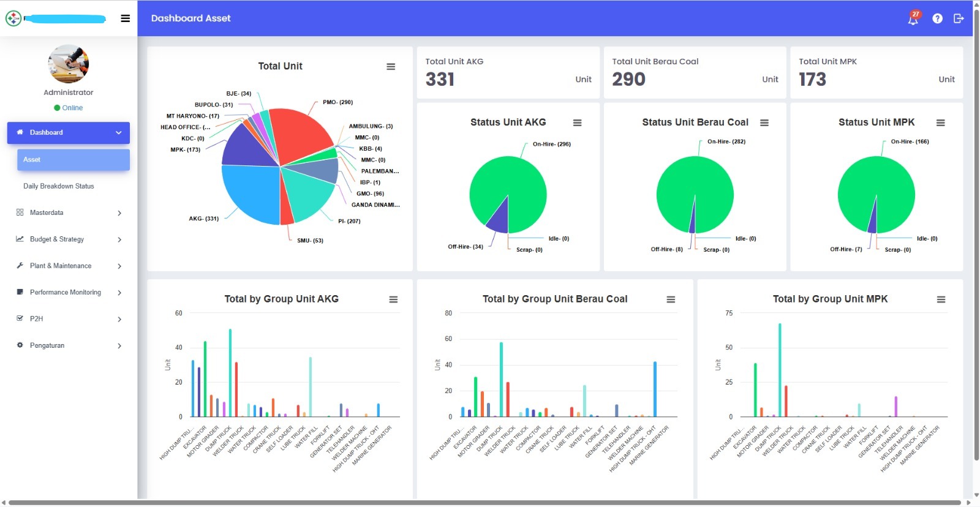Viewport: 980px width, 507px height.
Task: Open Status Unit MPK chart menu
Action: click(941, 122)
